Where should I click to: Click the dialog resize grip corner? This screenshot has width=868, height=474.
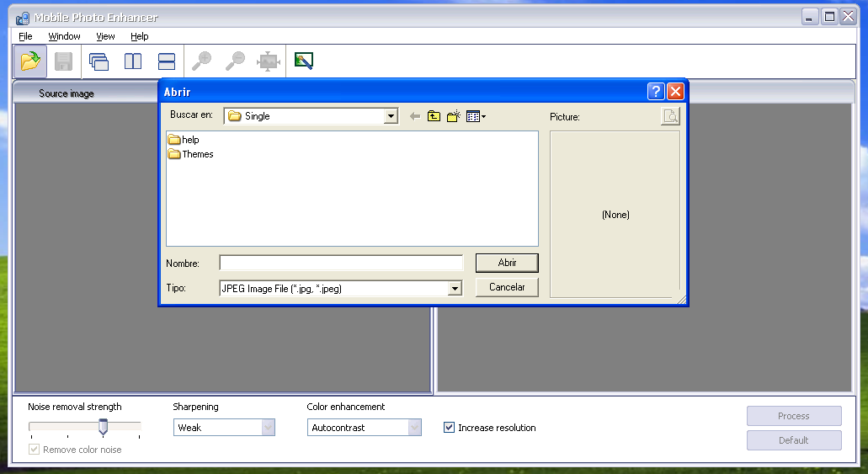[x=681, y=300]
